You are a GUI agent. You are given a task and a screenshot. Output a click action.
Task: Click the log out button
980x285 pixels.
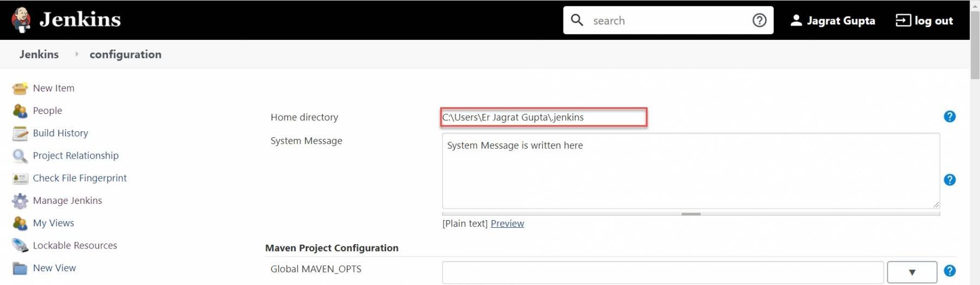click(x=924, y=21)
